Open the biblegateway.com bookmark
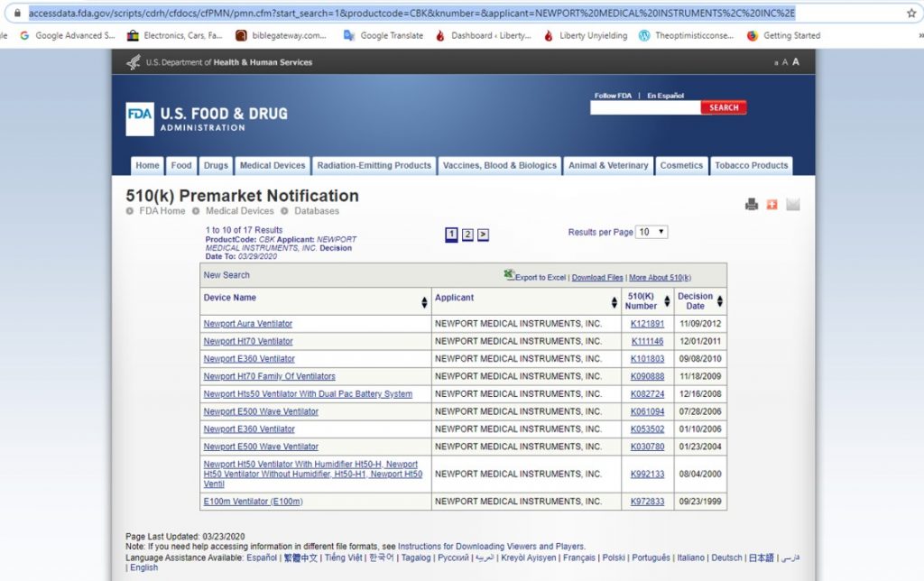 (x=282, y=35)
